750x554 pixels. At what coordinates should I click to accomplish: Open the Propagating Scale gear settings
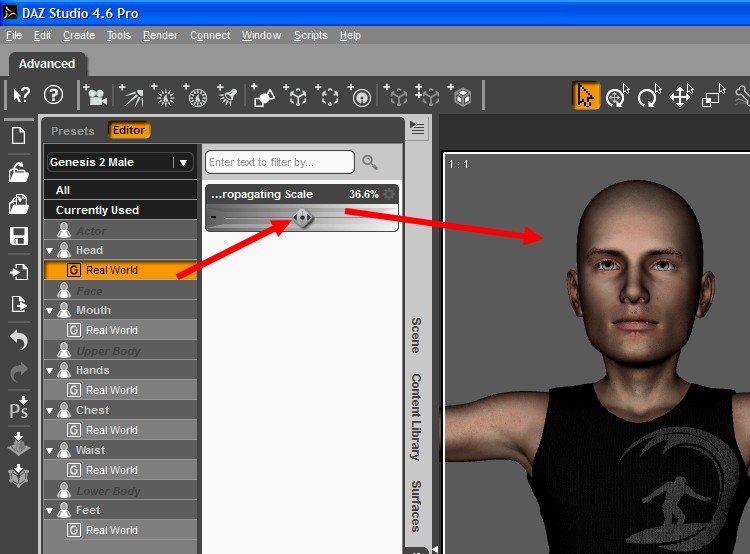pyautogui.click(x=389, y=194)
